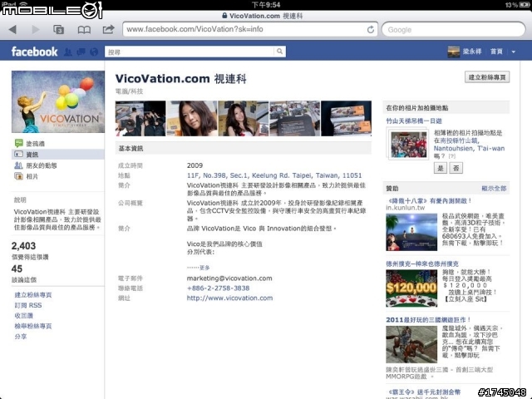Click the iPad battery indicator in status bar

point(524,5)
